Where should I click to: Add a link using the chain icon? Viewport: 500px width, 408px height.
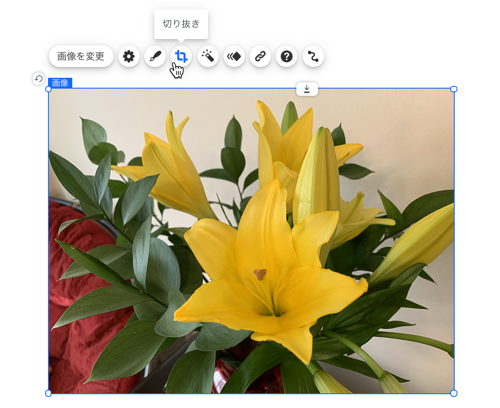(x=260, y=56)
